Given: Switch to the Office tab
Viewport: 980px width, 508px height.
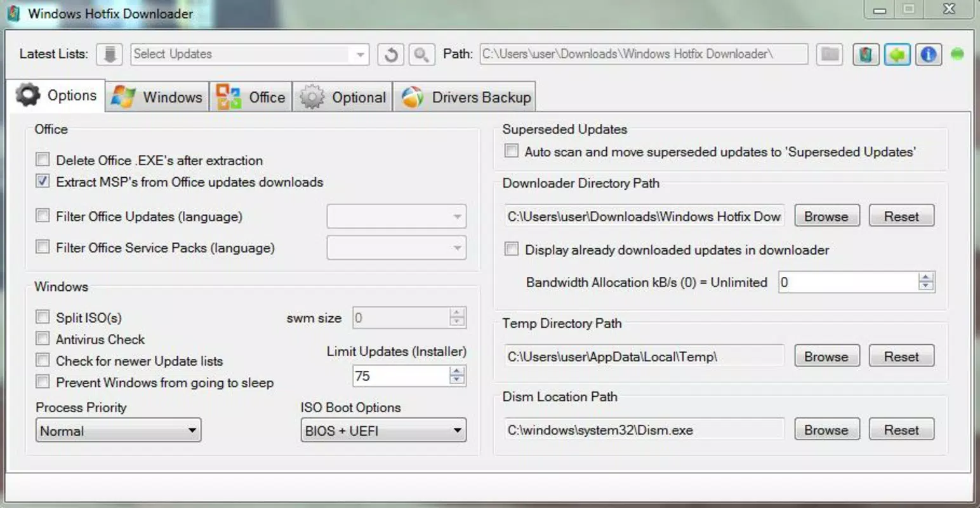Looking at the screenshot, I should tap(251, 97).
